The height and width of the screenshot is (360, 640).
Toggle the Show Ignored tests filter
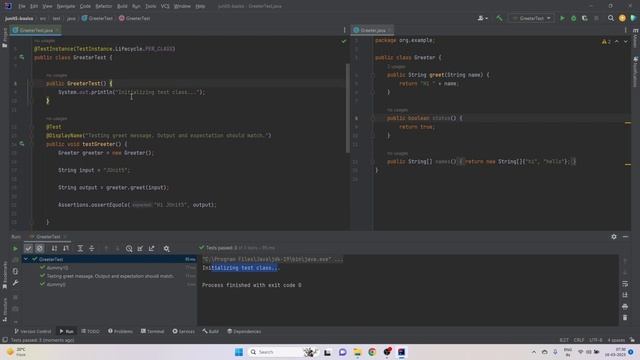click(x=40, y=249)
